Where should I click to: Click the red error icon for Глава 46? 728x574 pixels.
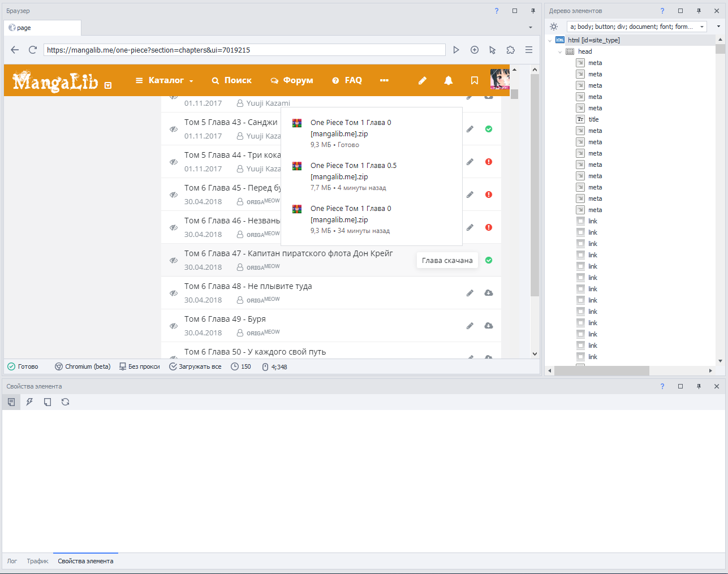click(x=489, y=227)
